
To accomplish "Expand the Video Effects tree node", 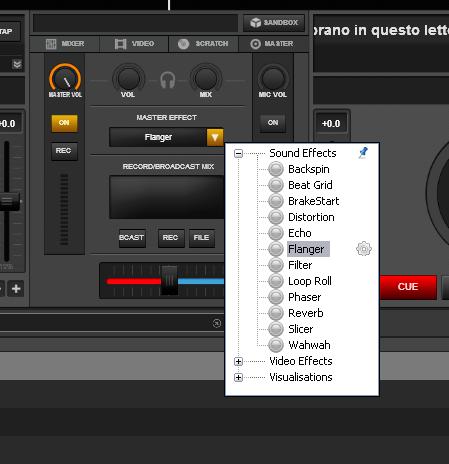I will pyautogui.click(x=238, y=361).
